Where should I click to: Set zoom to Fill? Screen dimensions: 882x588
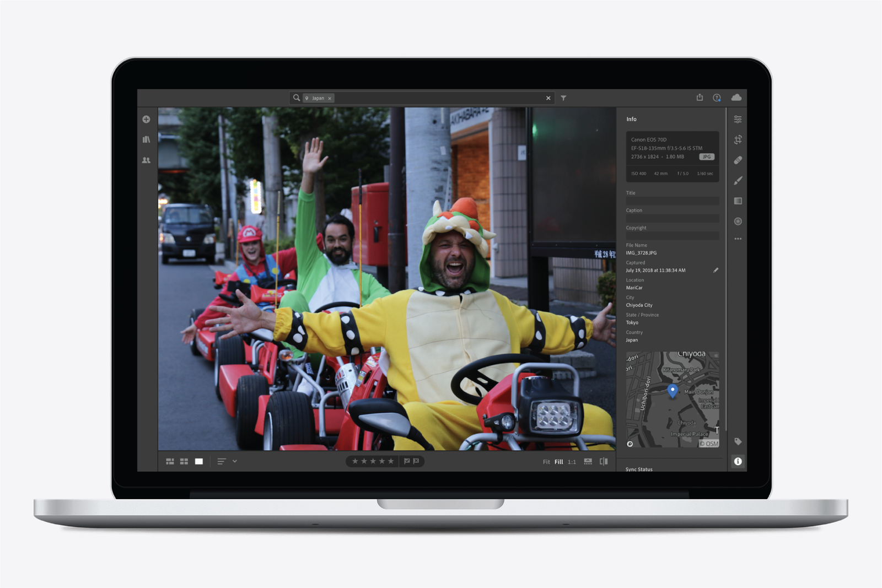click(558, 462)
